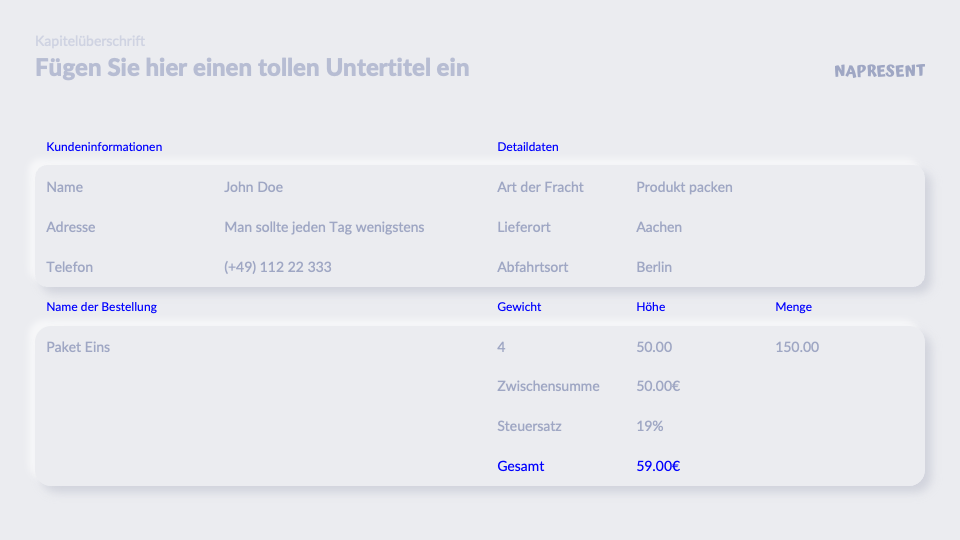
Task: Click the Adresse value text
Action: (x=324, y=227)
